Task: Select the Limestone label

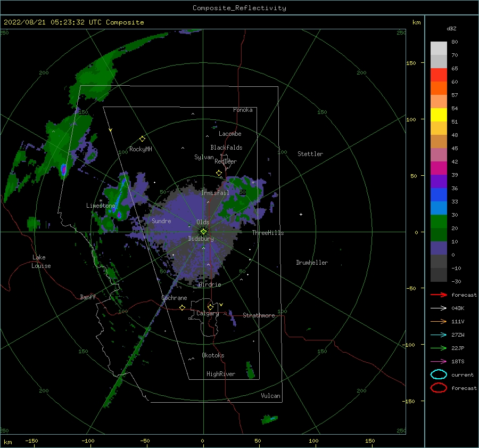Action: point(101,206)
